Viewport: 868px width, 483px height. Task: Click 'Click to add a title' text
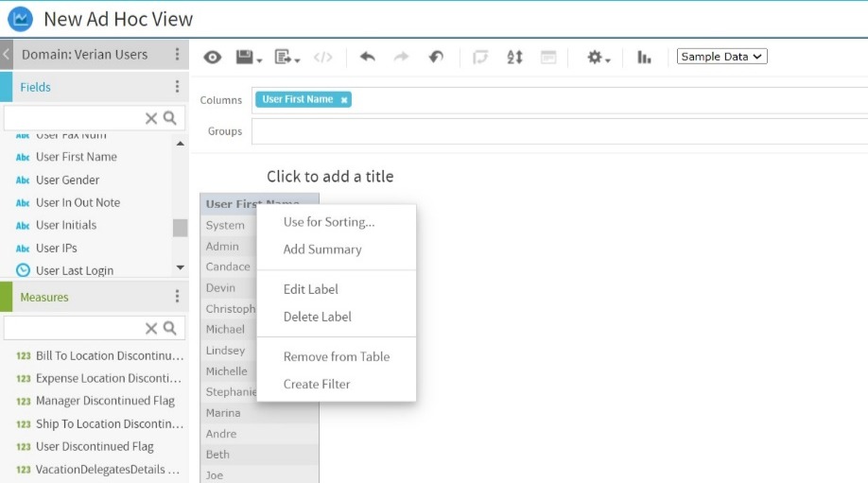pos(330,177)
